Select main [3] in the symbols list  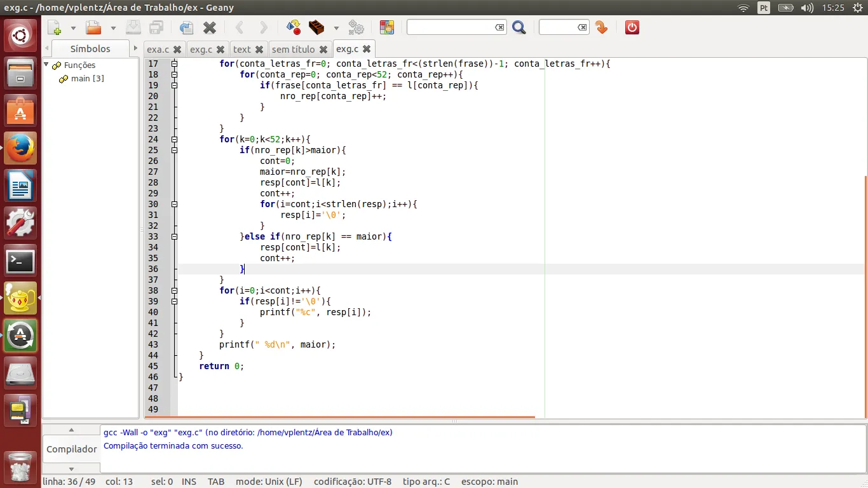pos(87,78)
